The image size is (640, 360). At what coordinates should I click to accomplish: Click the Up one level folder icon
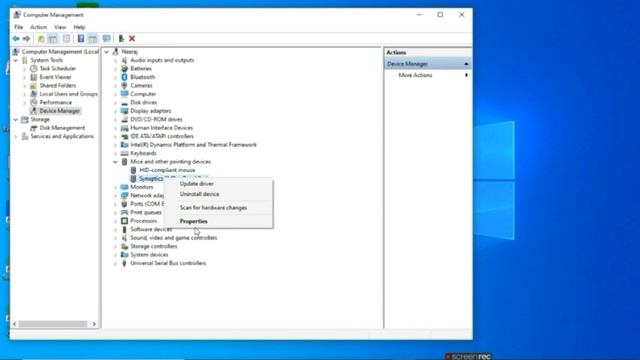(41, 39)
